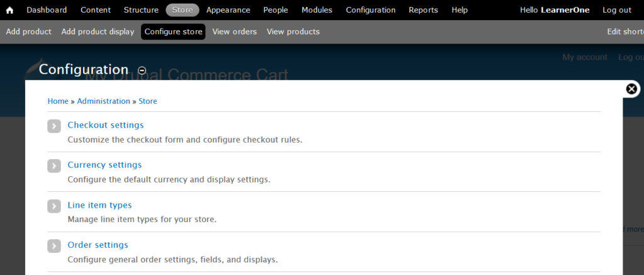This screenshot has width=644, height=275.
Task: Click the arrow icon beside Order settings
Action: point(54,246)
